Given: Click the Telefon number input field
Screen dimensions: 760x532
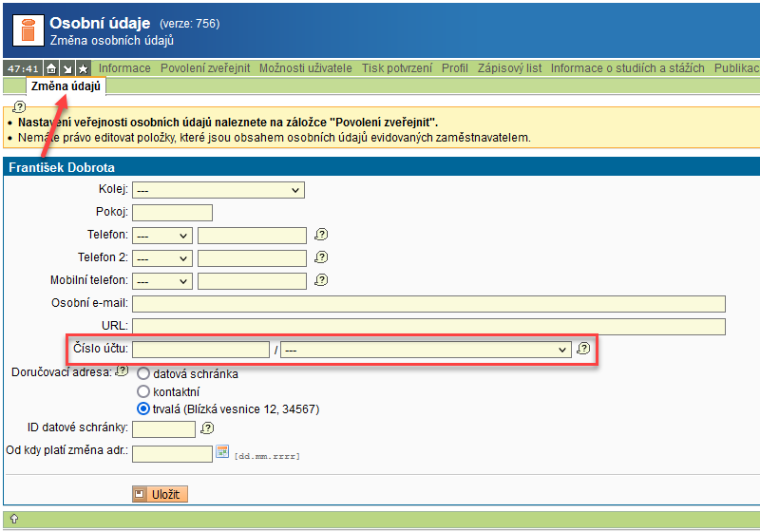Looking at the screenshot, I should [x=252, y=236].
